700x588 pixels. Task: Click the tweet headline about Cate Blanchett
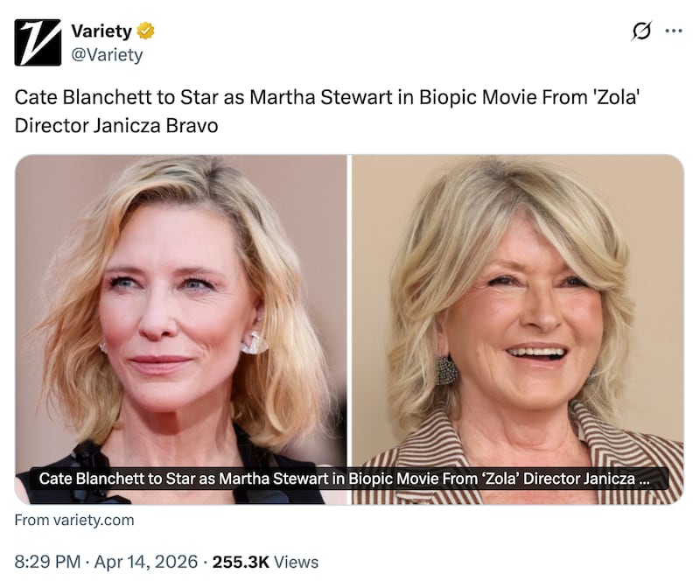click(322, 97)
